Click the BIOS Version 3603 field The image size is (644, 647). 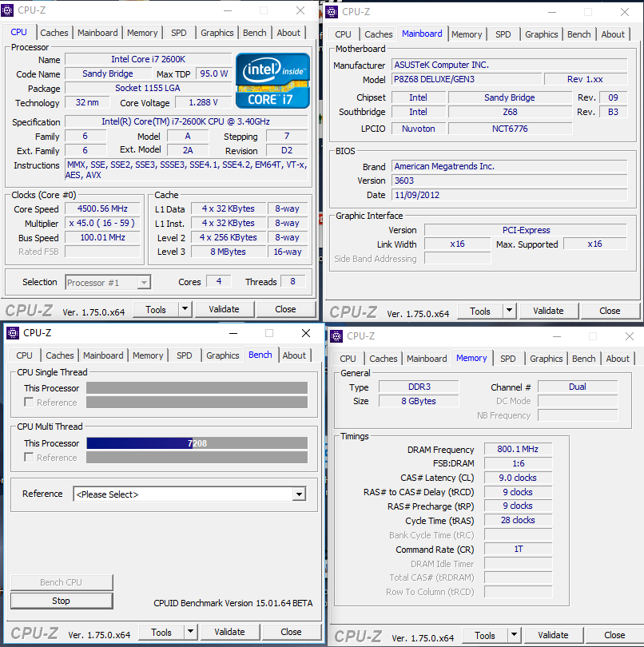pyautogui.click(x=510, y=181)
